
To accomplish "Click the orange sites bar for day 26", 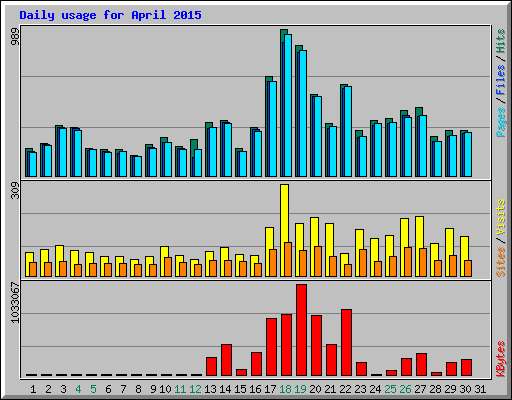I will [408, 262].
